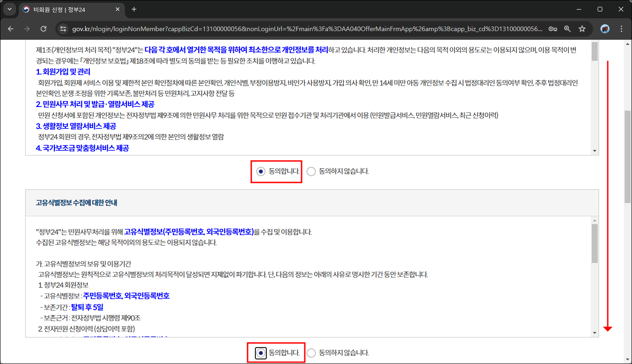Open the saved password key icon
Viewport: 632px width, 364px height.
pyautogui.click(x=553, y=28)
